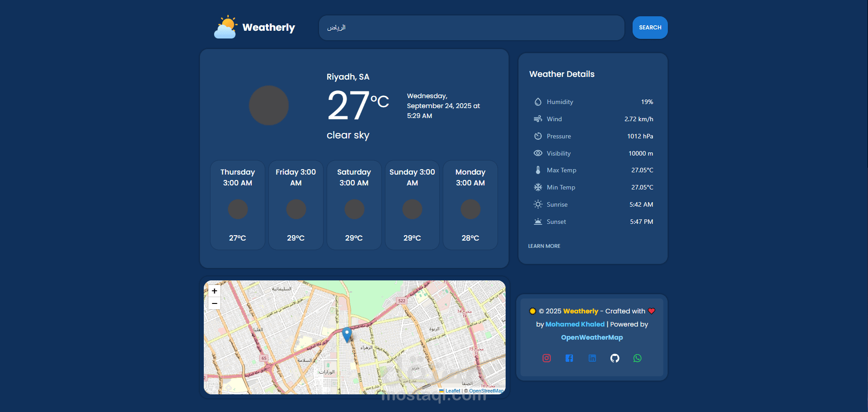Screen dimensions: 868x412
Task: Open the LEARN MORE link
Action: pyautogui.click(x=544, y=246)
